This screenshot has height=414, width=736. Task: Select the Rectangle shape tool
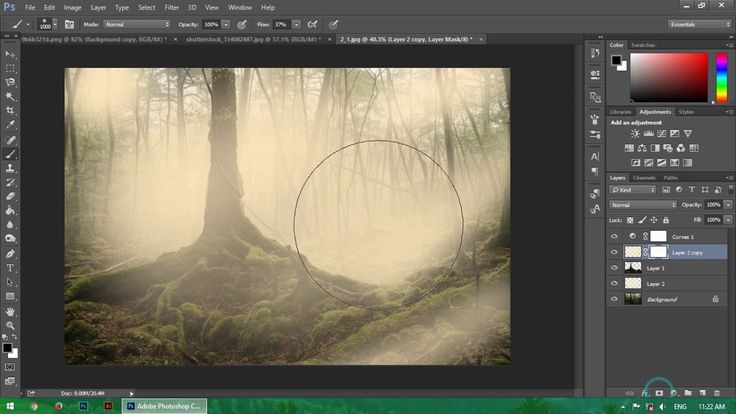click(x=10, y=296)
